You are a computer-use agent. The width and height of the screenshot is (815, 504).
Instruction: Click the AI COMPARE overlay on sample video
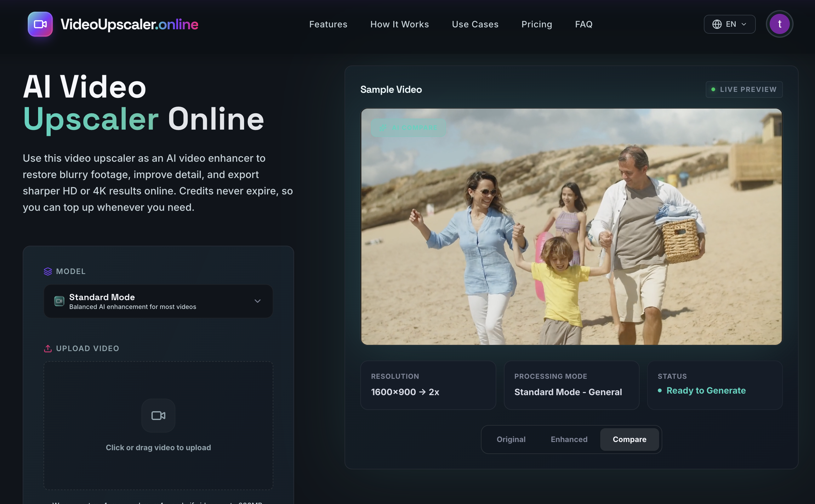[408, 127]
